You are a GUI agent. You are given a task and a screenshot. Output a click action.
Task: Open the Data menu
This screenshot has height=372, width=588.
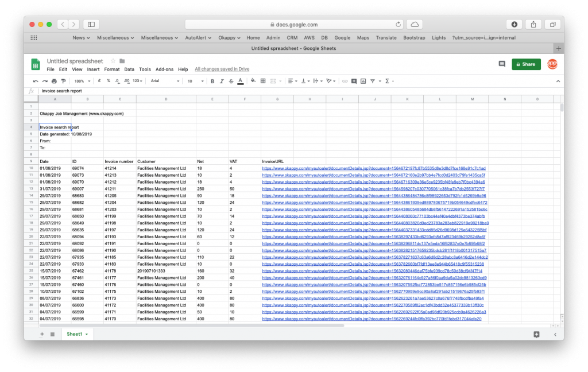point(129,69)
